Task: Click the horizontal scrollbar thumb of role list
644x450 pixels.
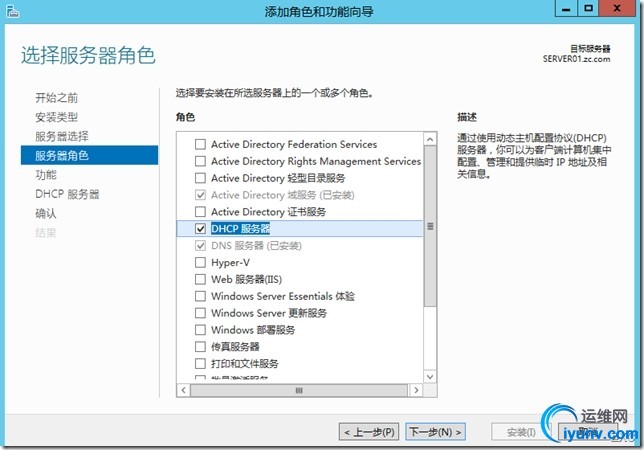Action: point(299,390)
